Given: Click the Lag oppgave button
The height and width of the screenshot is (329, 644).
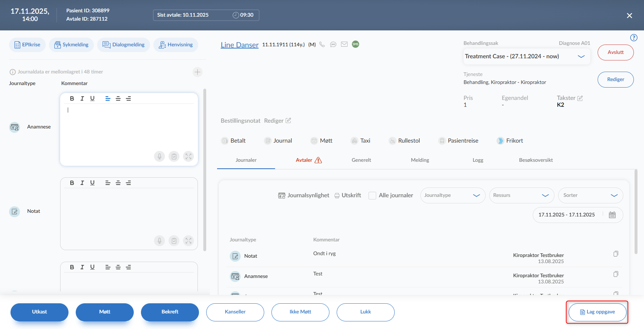Looking at the screenshot, I should [597, 312].
